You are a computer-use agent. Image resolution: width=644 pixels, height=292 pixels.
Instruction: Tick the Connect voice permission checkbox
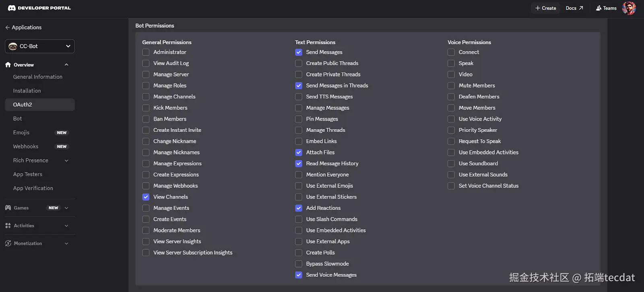point(451,52)
